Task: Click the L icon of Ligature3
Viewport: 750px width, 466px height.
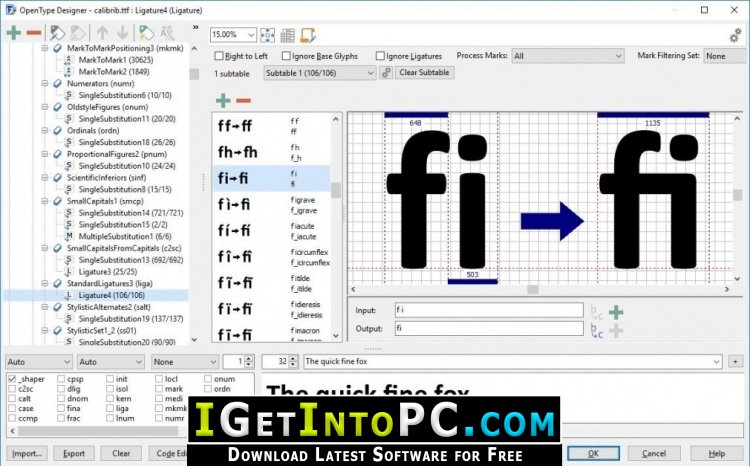Action: 68,272
